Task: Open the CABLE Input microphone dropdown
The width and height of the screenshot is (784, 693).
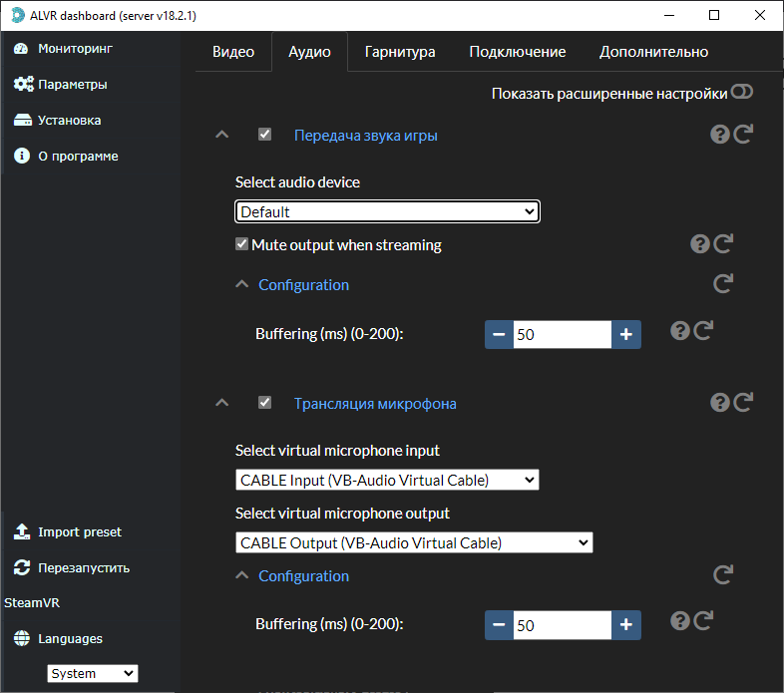Action: pos(387,480)
